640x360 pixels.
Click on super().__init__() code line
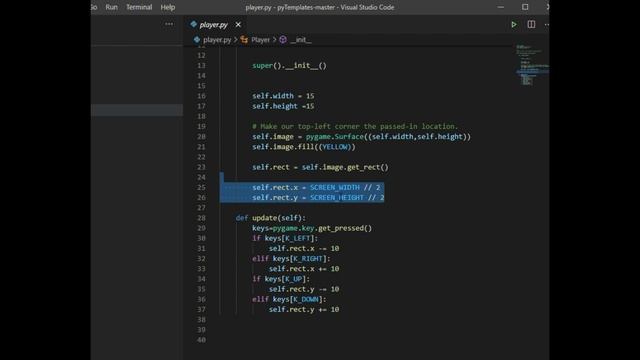pyautogui.click(x=289, y=66)
